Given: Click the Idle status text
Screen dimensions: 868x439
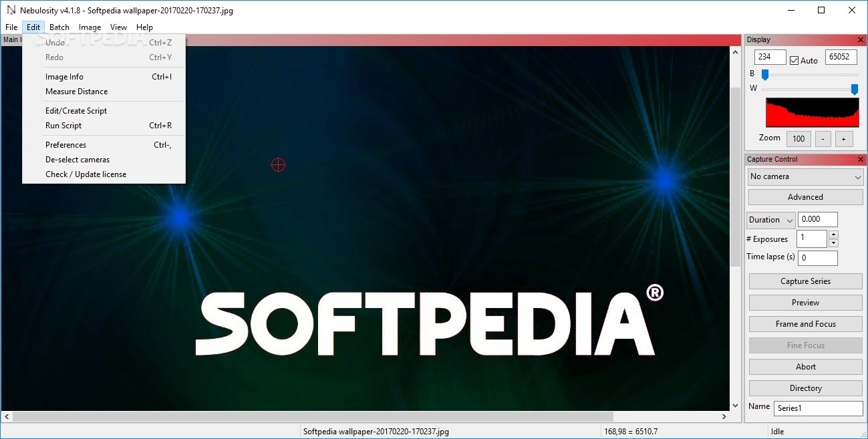Looking at the screenshot, I should 779,432.
